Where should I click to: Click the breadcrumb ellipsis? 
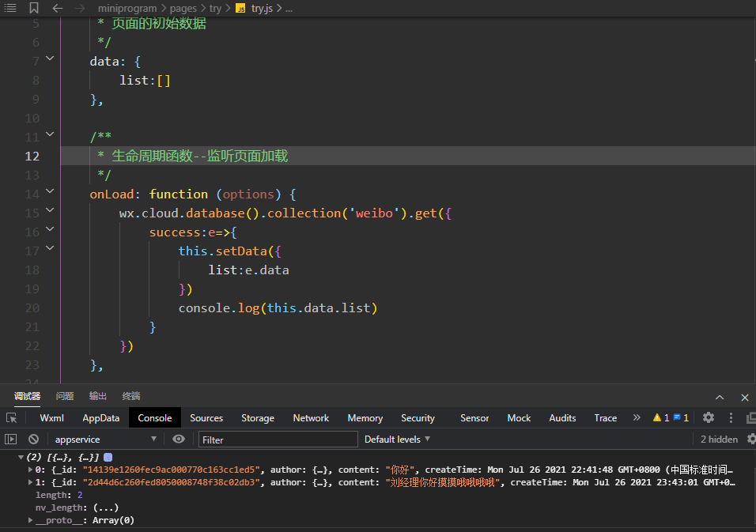click(x=289, y=8)
